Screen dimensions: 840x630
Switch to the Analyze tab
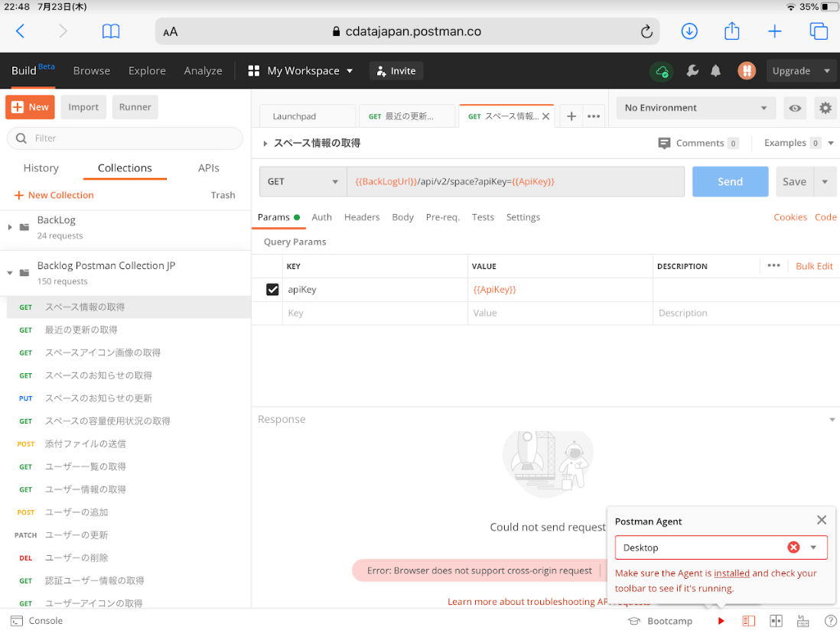pos(203,70)
